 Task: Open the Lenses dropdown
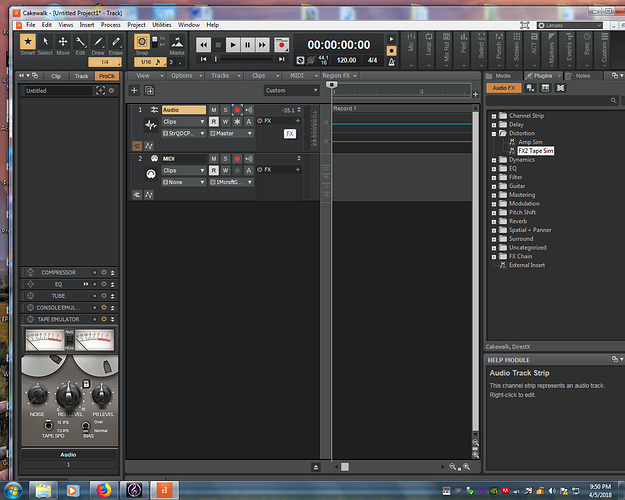tap(569, 26)
